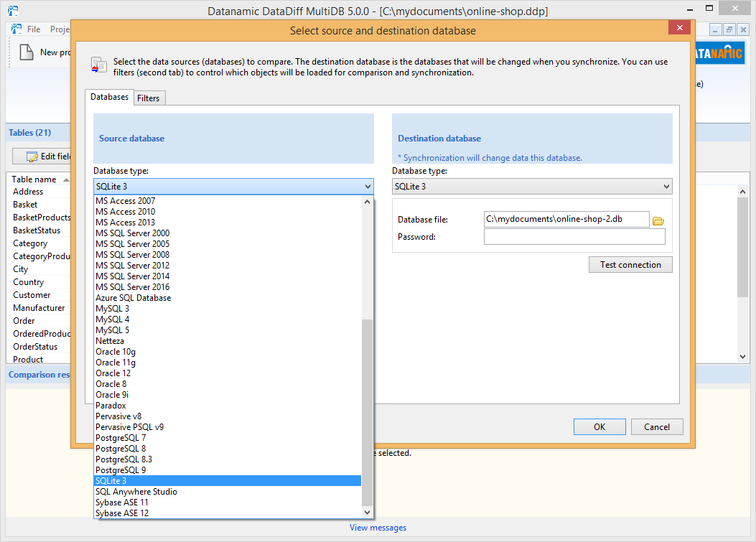756x542 pixels.
Task: Choose Oracle 8 database type
Action: 228,384
